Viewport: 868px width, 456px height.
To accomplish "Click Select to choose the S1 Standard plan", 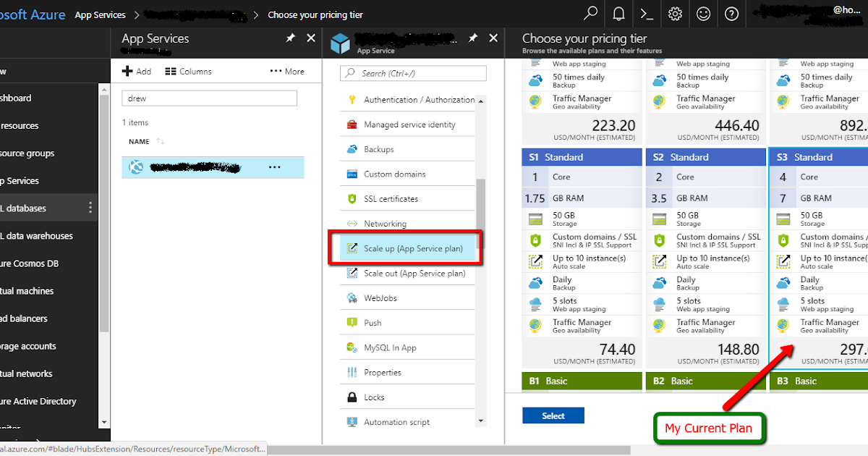I will pyautogui.click(x=553, y=415).
